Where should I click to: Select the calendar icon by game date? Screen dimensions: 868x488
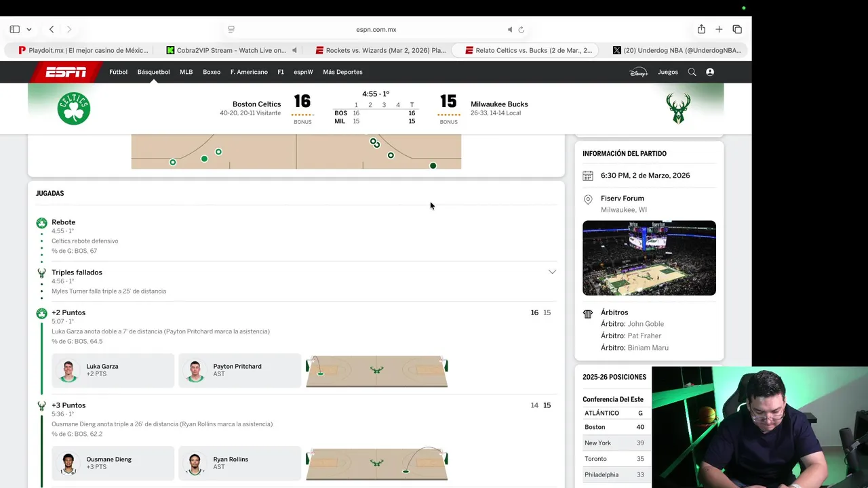[588, 176]
